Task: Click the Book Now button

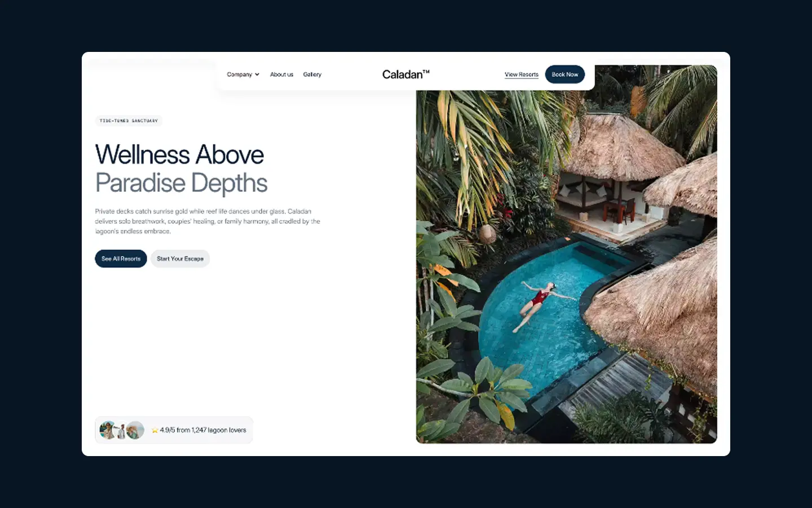Action: click(x=565, y=75)
